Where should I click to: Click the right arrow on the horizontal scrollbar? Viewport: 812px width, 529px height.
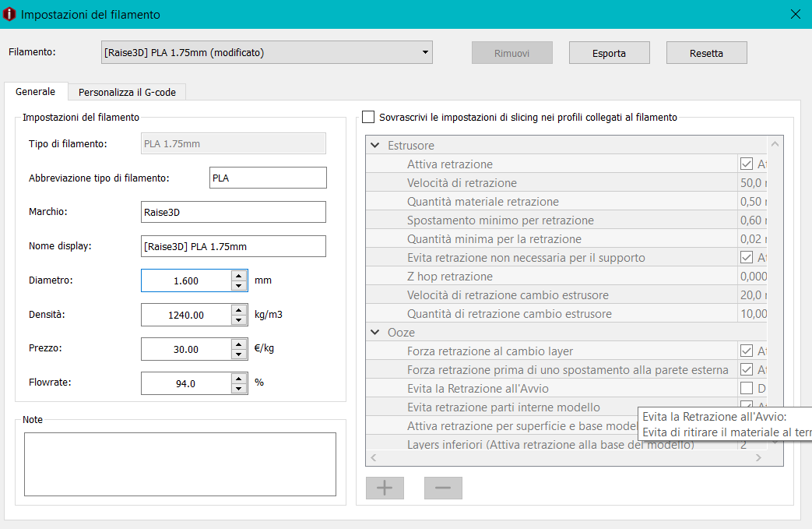pyautogui.click(x=758, y=457)
